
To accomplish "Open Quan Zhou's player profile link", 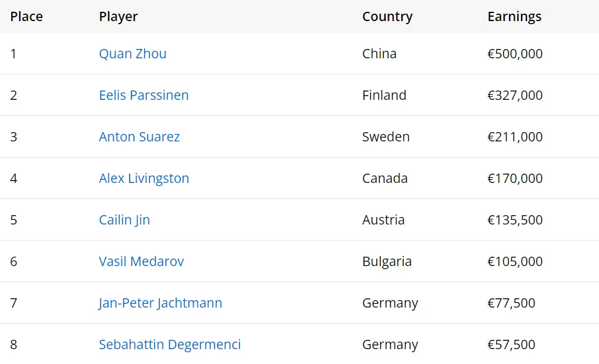I will tap(133, 54).
